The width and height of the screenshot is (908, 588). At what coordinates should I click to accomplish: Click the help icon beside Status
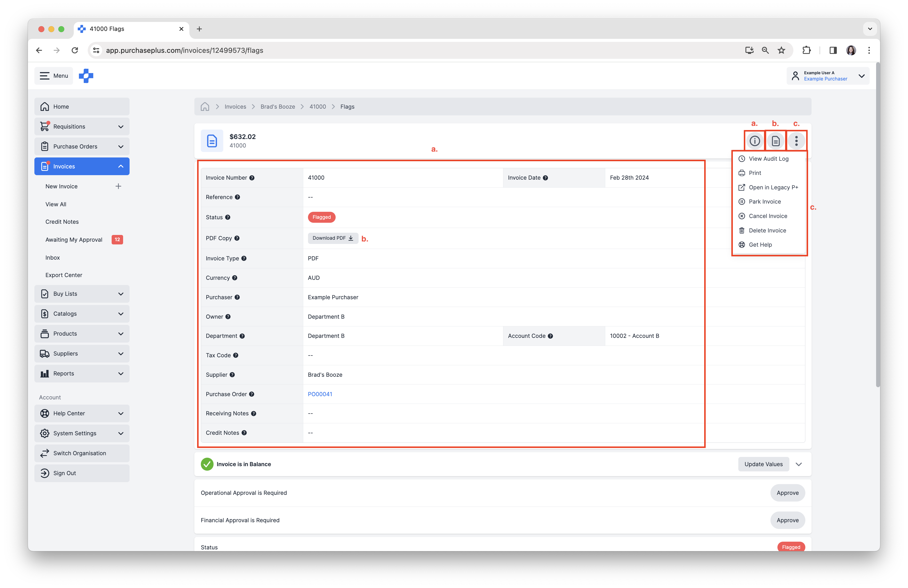[x=228, y=217]
